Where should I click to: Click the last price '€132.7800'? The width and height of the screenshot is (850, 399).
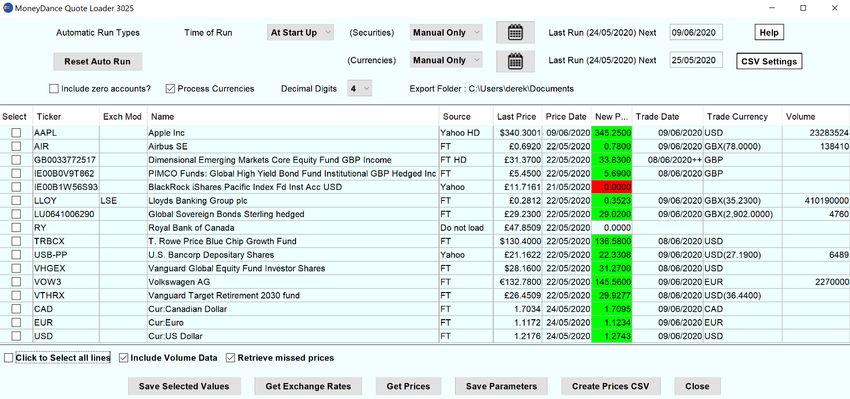(520, 282)
